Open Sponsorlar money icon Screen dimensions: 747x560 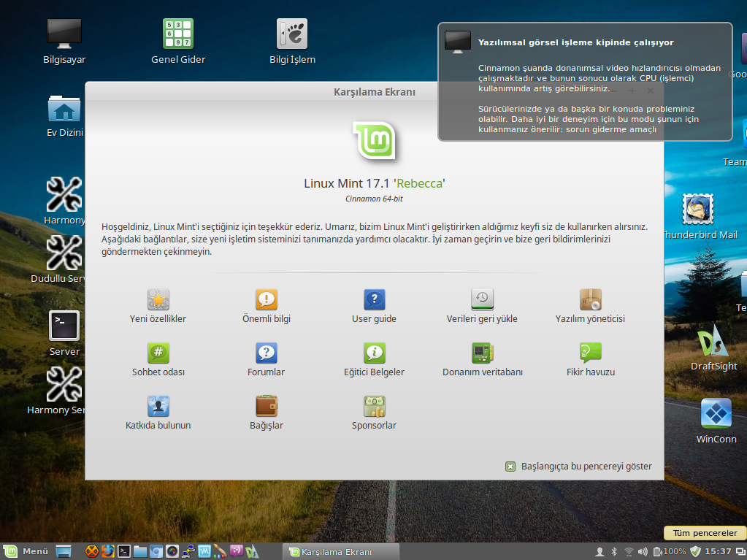375,406
